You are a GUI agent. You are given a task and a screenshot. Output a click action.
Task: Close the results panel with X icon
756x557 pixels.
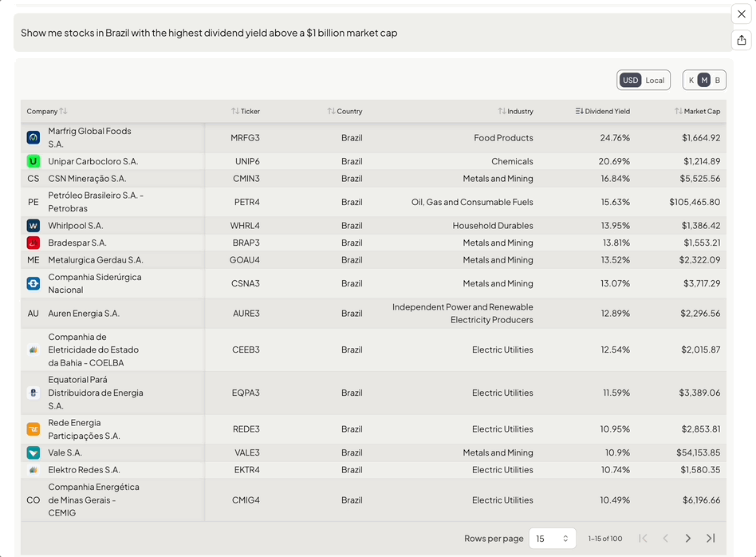tap(742, 14)
